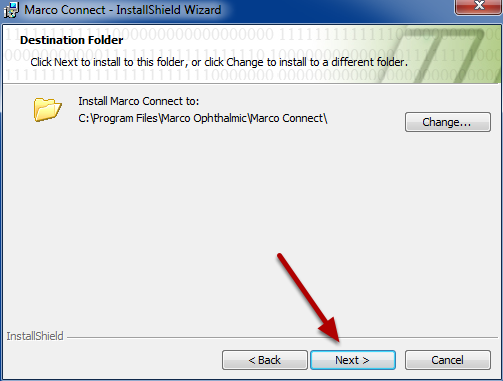503x381 pixels.
Task: Select the Destination Folder heading
Action: [72, 40]
